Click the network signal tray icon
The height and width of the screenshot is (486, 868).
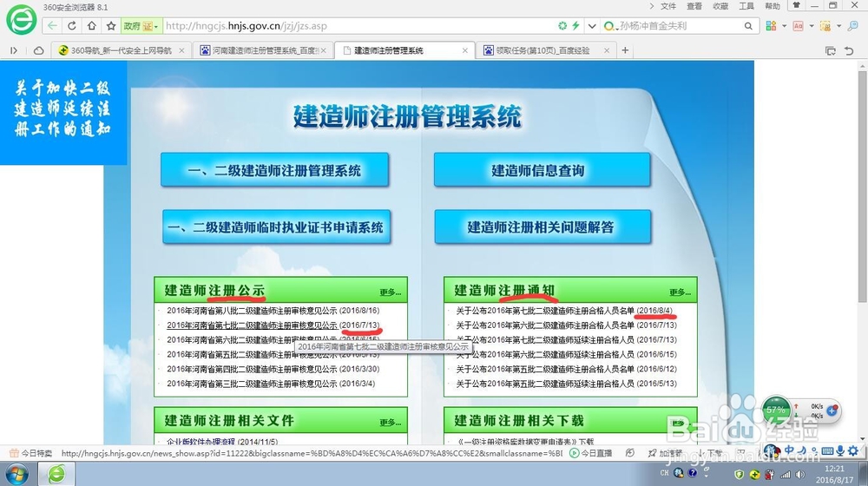[x=785, y=474]
